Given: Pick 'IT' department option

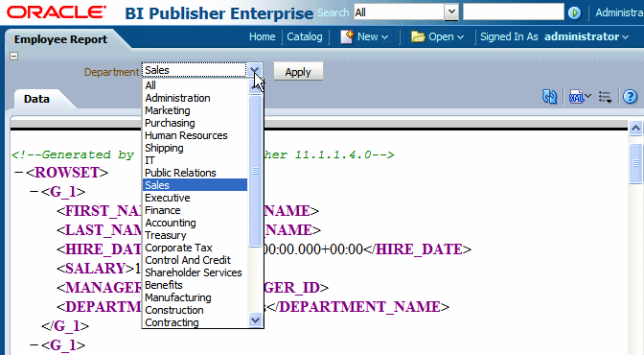Looking at the screenshot, I should tap(195, 160).
